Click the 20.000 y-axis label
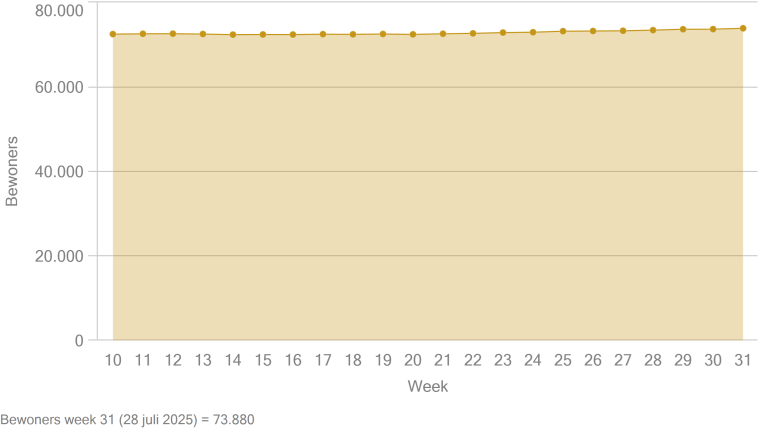 pyautogui.click(x=59, y=256)
